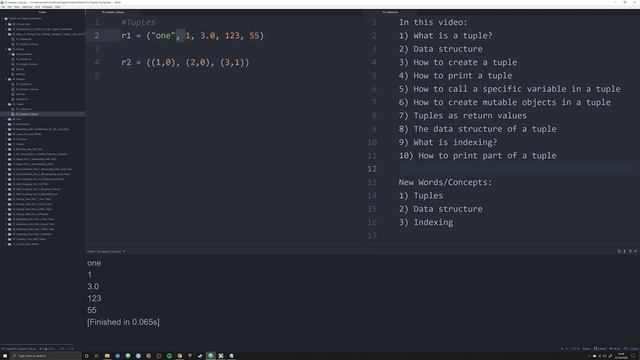Click the '3) How to create a tuple' line

point(458,62)
